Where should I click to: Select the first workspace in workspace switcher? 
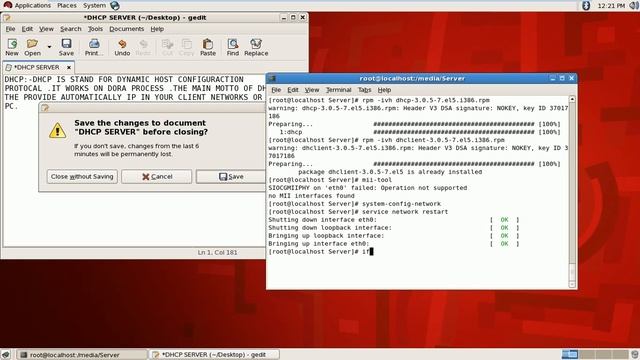pyautogui.click(x=570, y=354)
